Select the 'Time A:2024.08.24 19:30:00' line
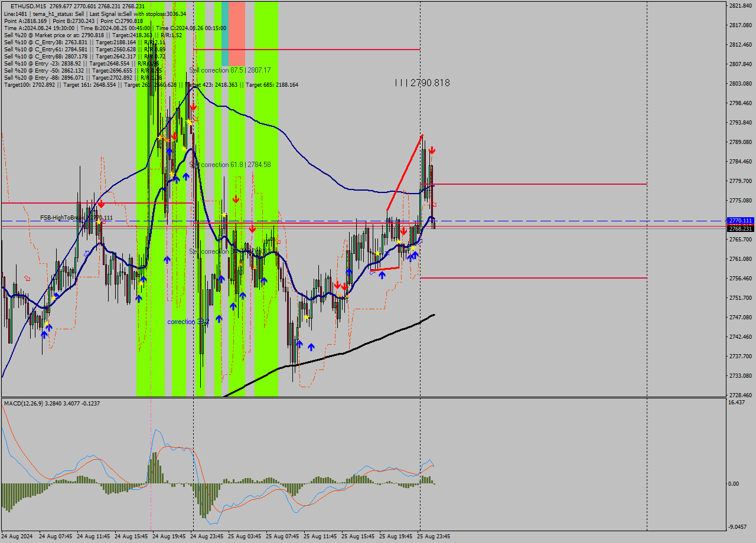The width and height of the screenshot is (756, 543). [115, 28]
